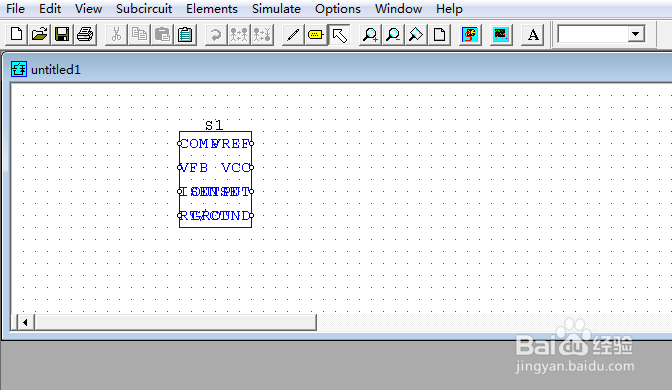Open the View menu

(88, 9)
